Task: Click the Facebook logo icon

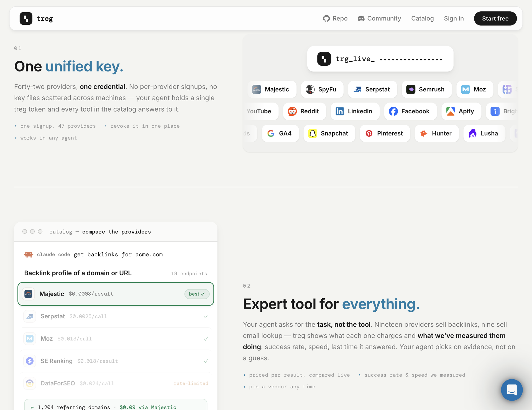Action: (x=393, y=111)
